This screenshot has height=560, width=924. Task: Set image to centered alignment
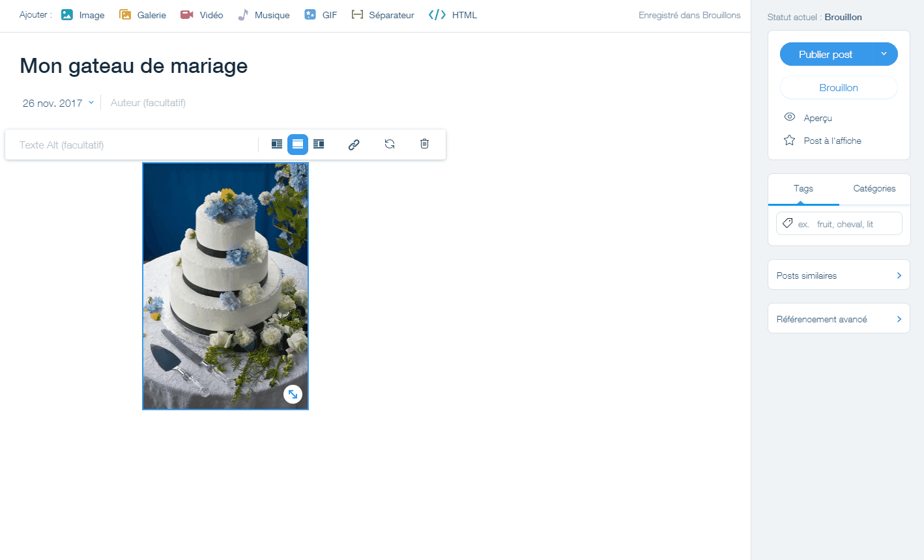[x=298, y=144]
